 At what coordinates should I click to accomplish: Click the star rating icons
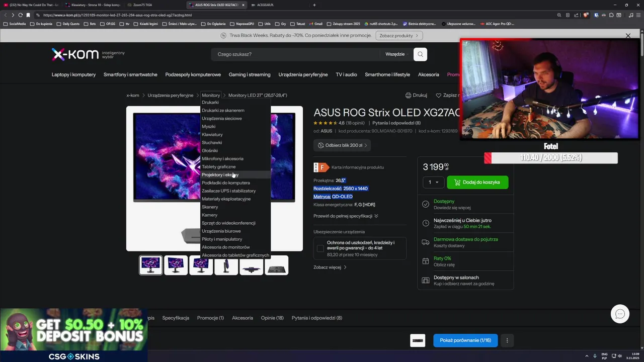(x=326, y=123)
